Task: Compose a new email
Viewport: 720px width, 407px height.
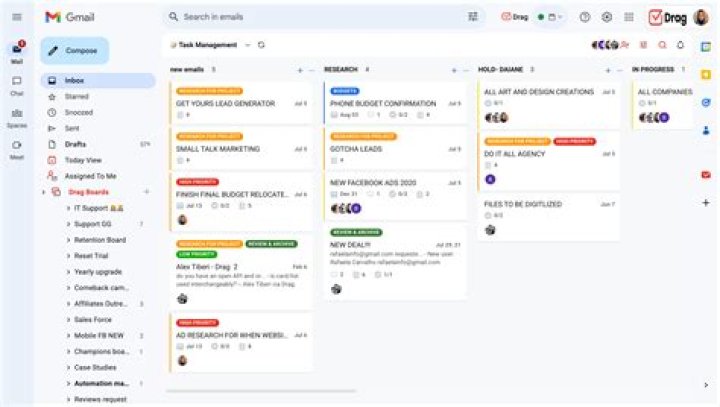Action: (74, 51)
